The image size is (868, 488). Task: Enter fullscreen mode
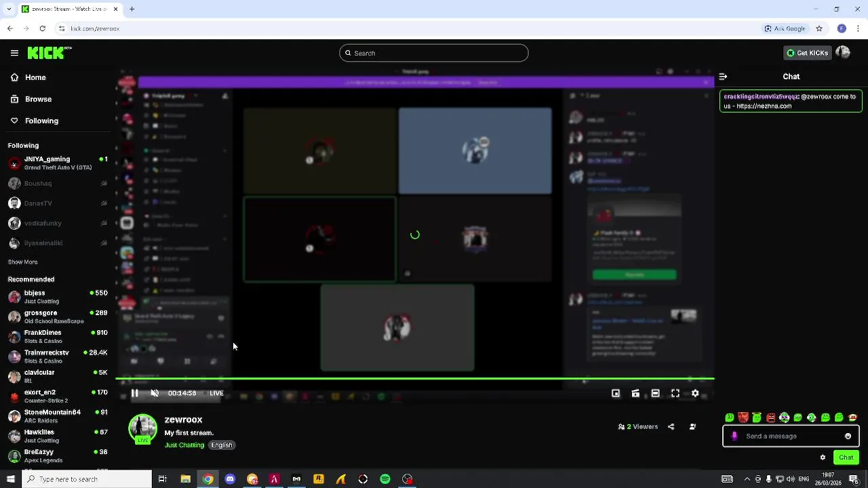click(x=675, y=393)
